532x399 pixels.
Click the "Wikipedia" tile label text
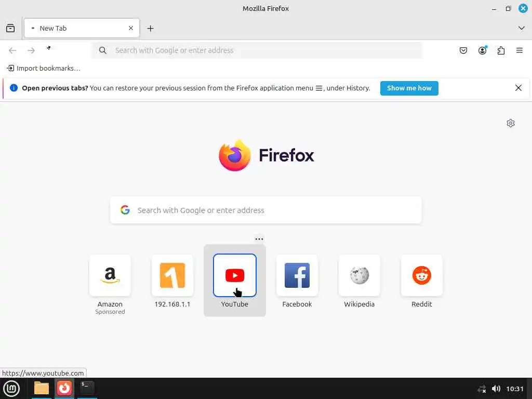pos(360,304)
